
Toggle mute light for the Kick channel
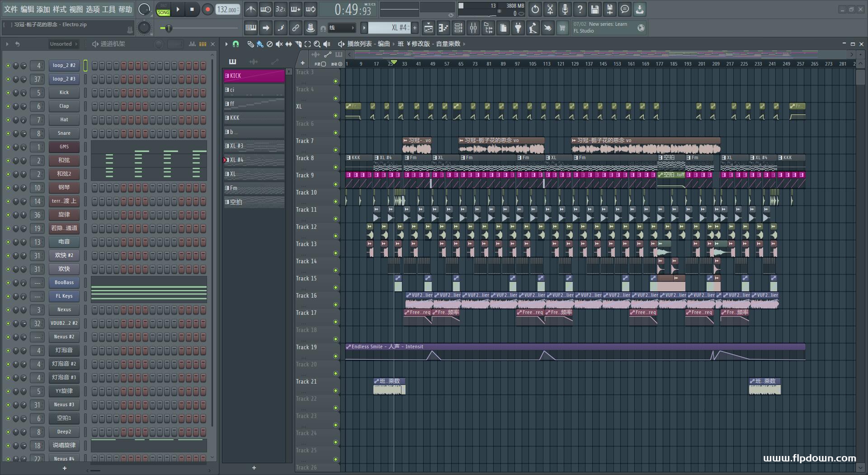tap(8, 93)
